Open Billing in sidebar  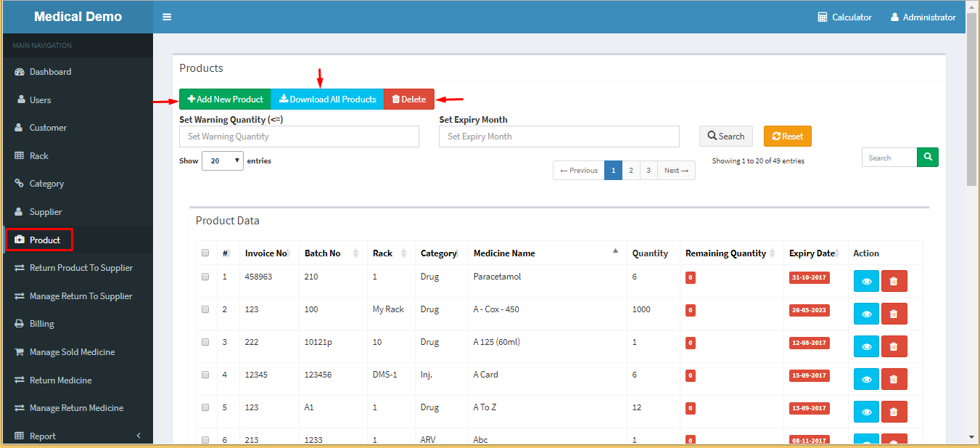click(78, 324)
